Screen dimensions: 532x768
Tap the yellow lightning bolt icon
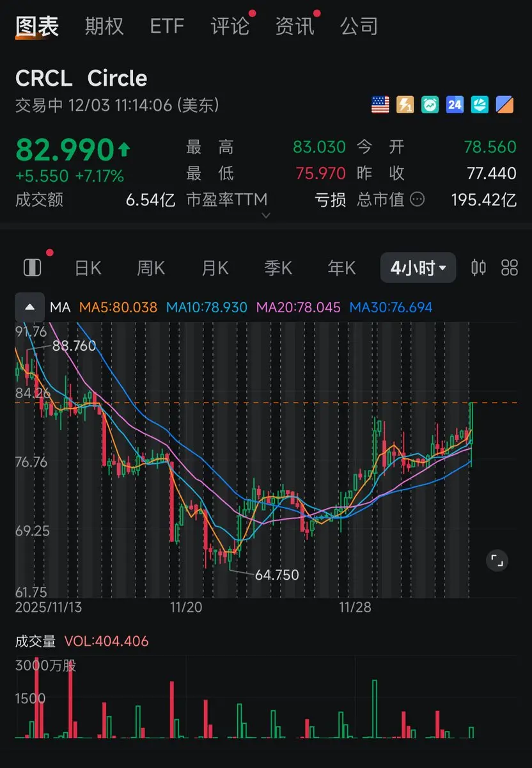tap(405, 105)
